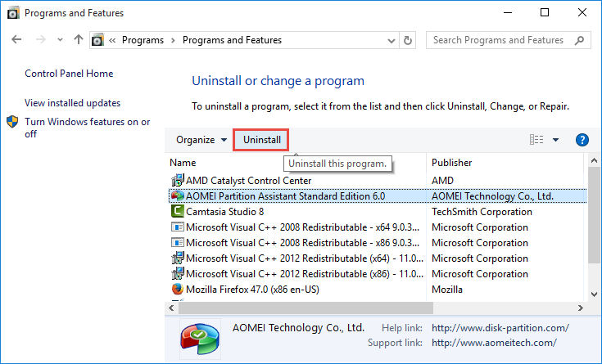Sort by the Publisher column header
The image size is (602, 364).
[452, 163]
